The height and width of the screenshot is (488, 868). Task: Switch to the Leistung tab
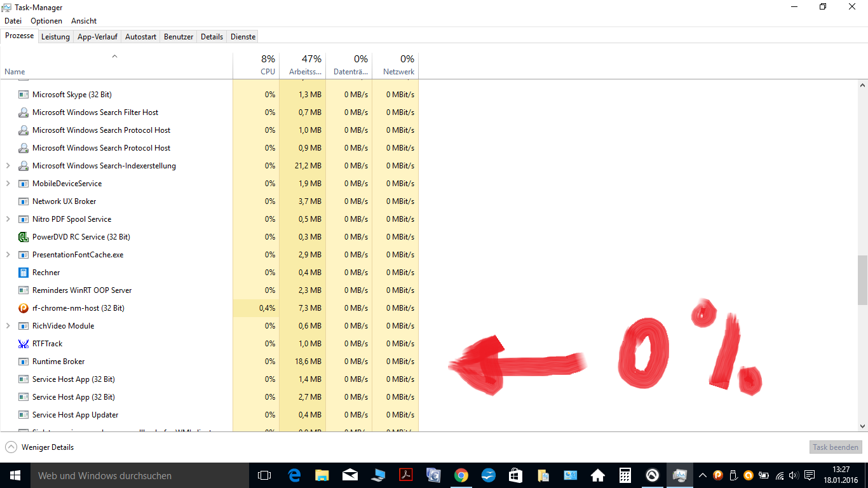coord(55,37)
